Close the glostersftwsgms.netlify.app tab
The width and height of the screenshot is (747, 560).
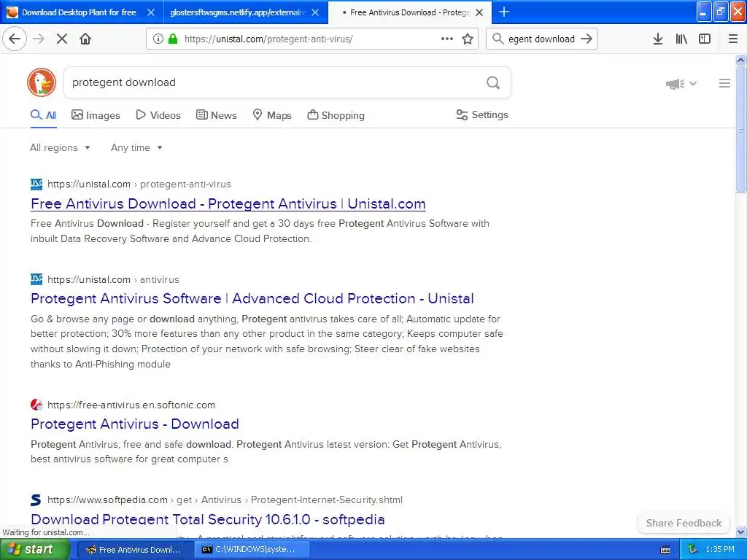point(315,12)
